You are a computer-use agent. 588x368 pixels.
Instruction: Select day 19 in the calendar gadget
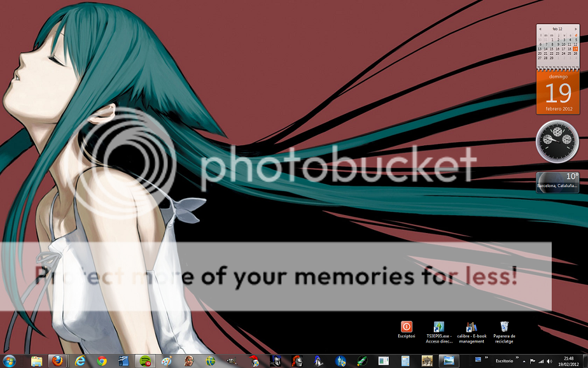[575, 48]
